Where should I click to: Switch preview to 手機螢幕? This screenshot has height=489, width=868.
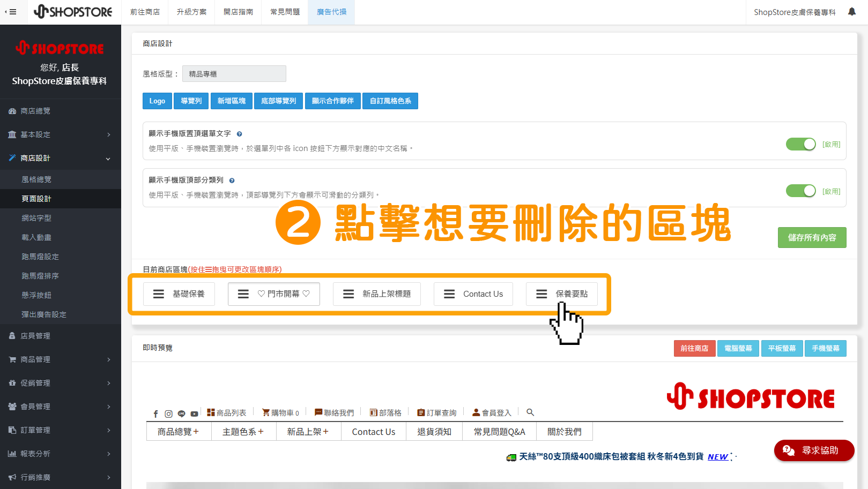[825, 348]
